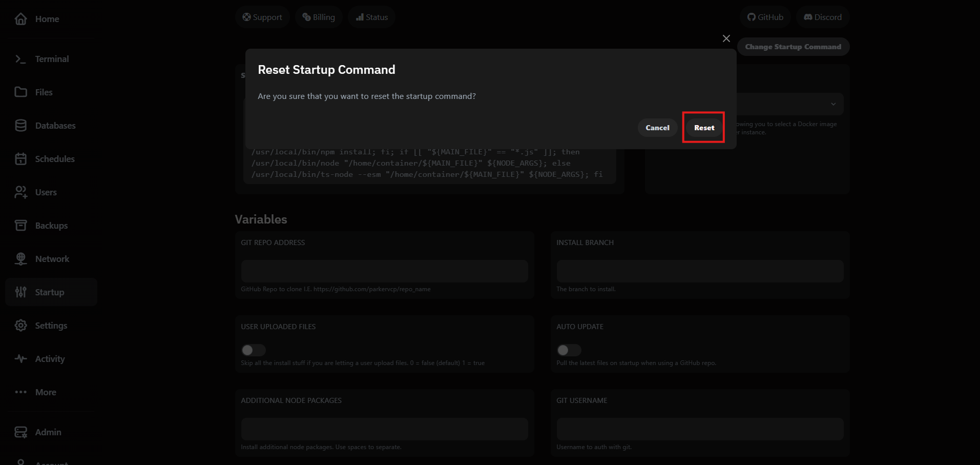The width and height of the screenshot is (980, 465).
Task: Click the Schedules calendar icon
Action: coord(20,159)
